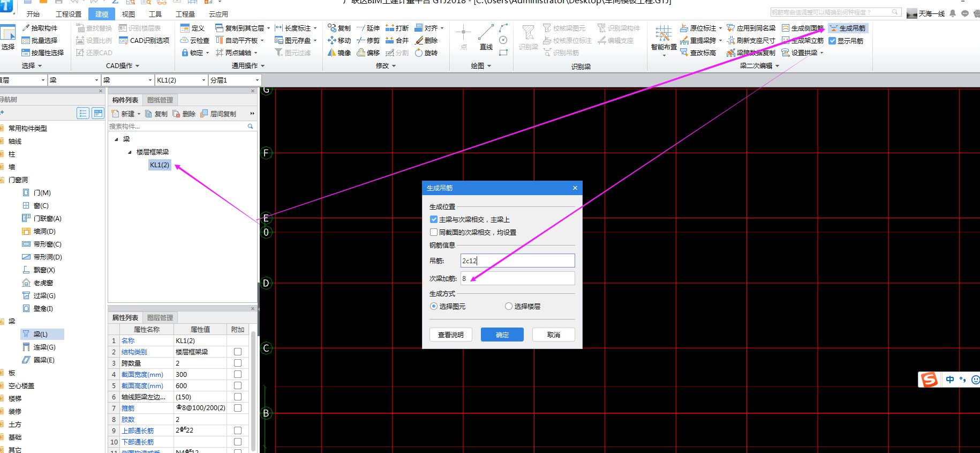Expand the 梁二次编辑 group dropdown
The height and width of the screenshot is (453, 980).
point(777,66)
